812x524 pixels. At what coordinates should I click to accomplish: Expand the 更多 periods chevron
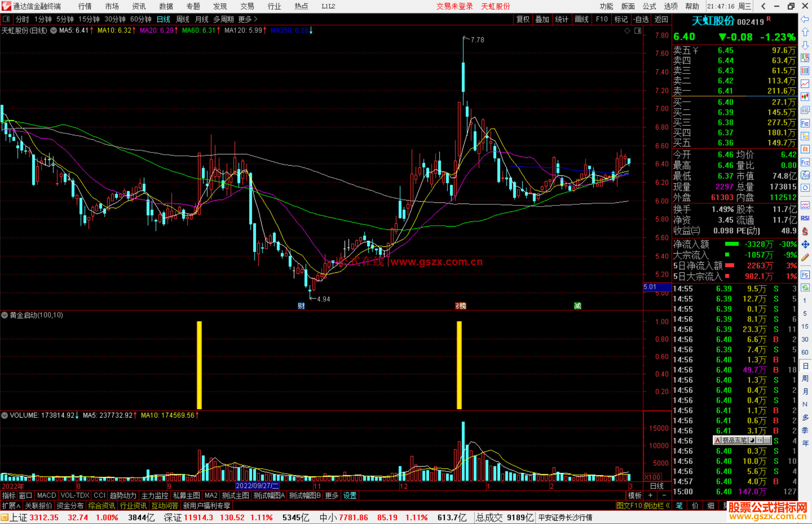tap(256, 19)
